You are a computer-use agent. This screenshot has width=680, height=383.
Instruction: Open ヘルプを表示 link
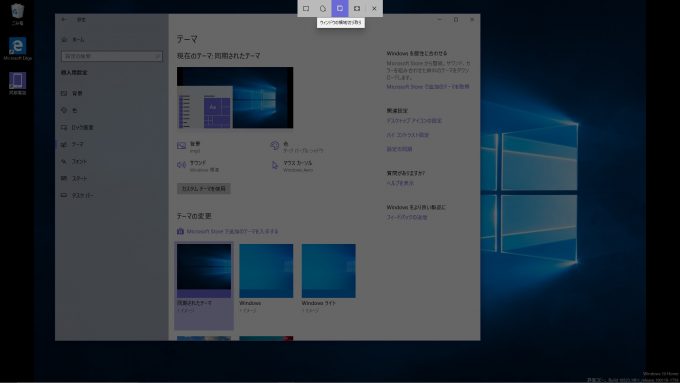tap(400, 183)
